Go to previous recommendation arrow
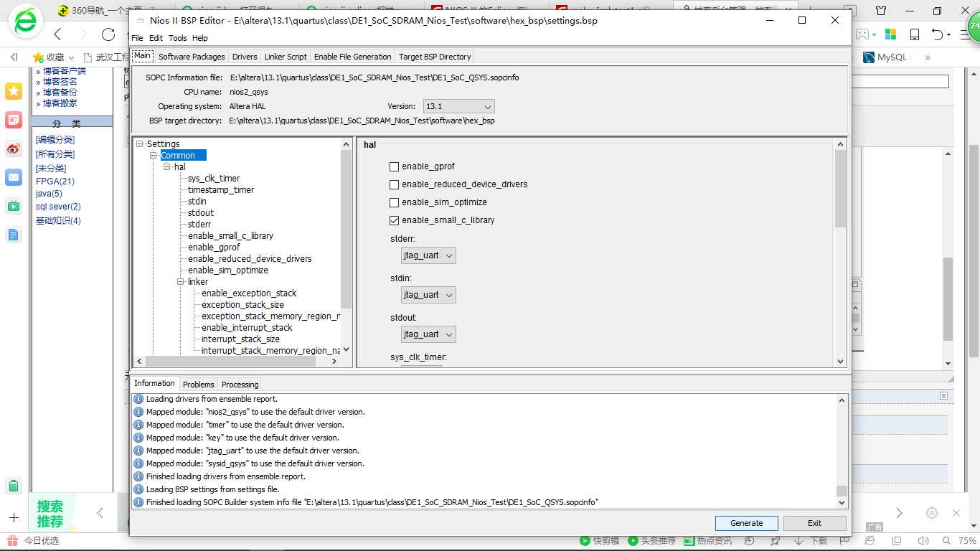Image resolution: width=980 pixels, height=551 pixels. 100,512
